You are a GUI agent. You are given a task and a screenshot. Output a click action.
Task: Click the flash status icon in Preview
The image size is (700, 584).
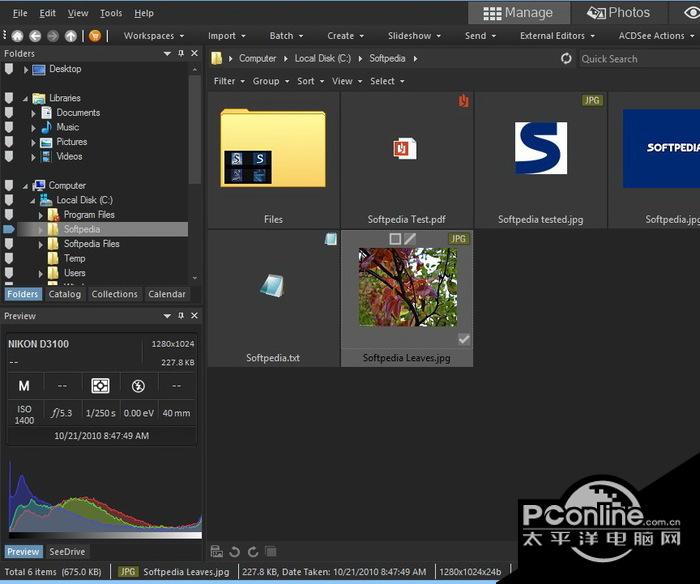pyautogui.click(x=138, y=386)
